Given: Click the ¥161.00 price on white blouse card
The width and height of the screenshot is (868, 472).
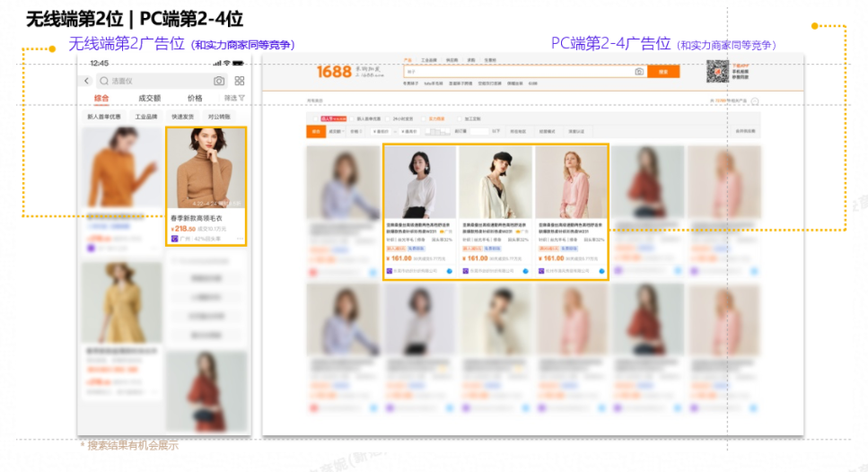Looking at the screenshot, I should click(399, 258).
